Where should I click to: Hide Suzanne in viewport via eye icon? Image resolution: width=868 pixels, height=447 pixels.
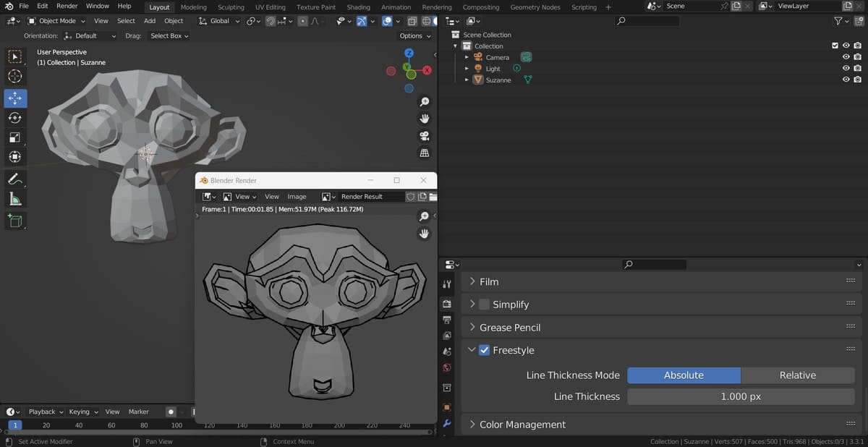point(846,80)
